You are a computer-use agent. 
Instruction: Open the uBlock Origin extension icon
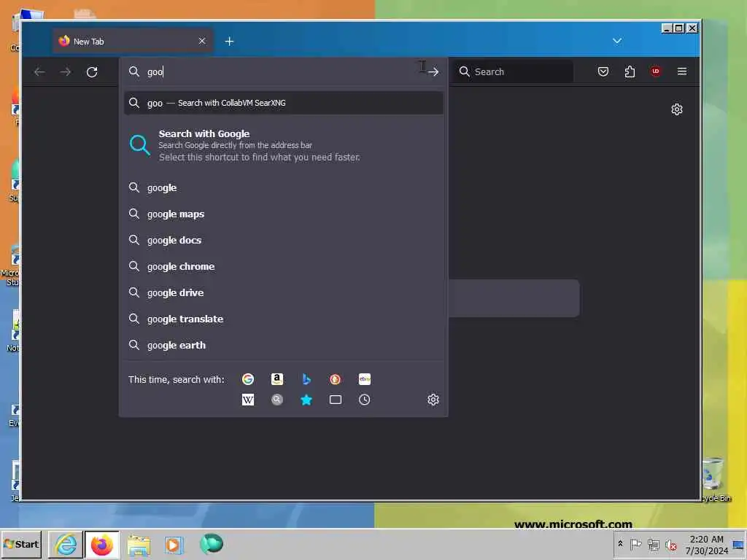pos(656,71)
